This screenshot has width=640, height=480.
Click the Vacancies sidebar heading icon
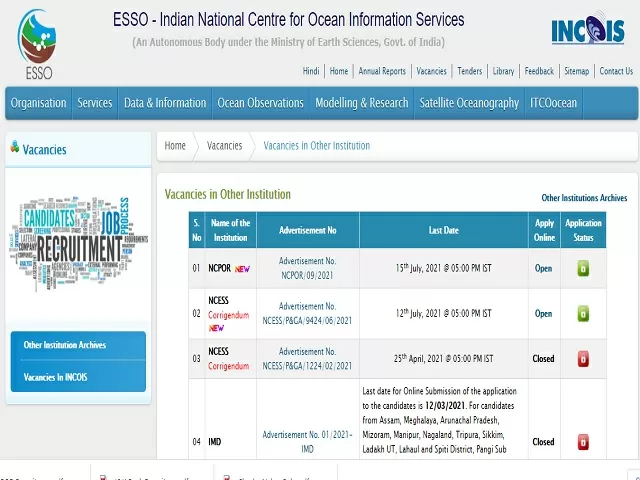coord(15,147)
